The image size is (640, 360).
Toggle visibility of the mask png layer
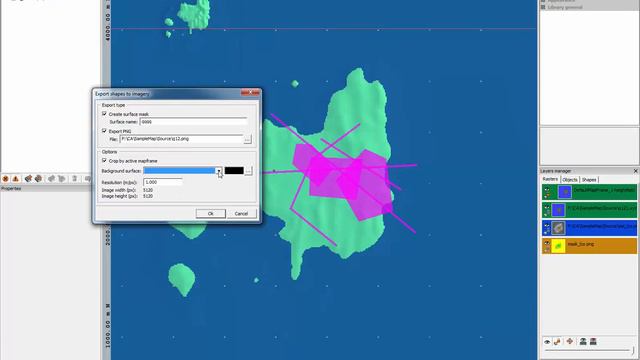(x=547, y=244)
